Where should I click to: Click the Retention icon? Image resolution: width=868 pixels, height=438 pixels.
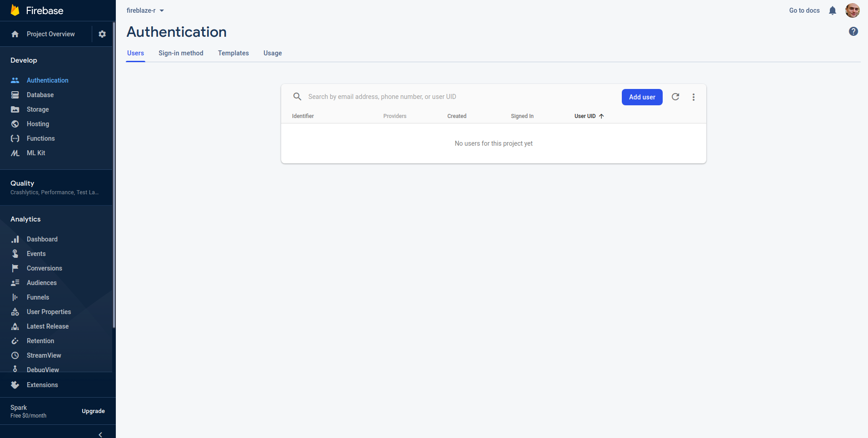tap(15, 341)
